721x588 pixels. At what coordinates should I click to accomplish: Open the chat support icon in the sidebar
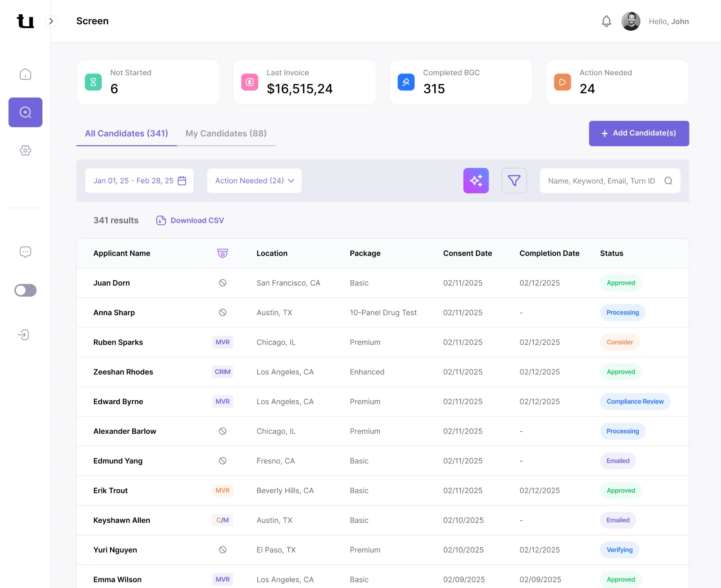pos(25,252)
